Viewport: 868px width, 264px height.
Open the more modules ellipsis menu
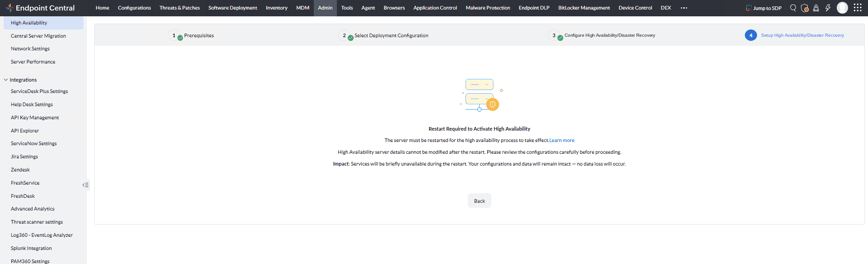tap(684, 8)
